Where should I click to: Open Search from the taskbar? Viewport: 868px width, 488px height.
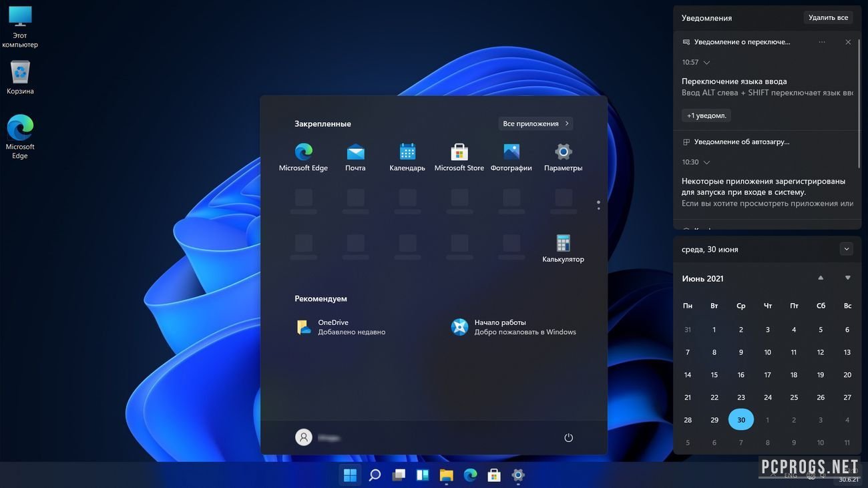[373, 474]
